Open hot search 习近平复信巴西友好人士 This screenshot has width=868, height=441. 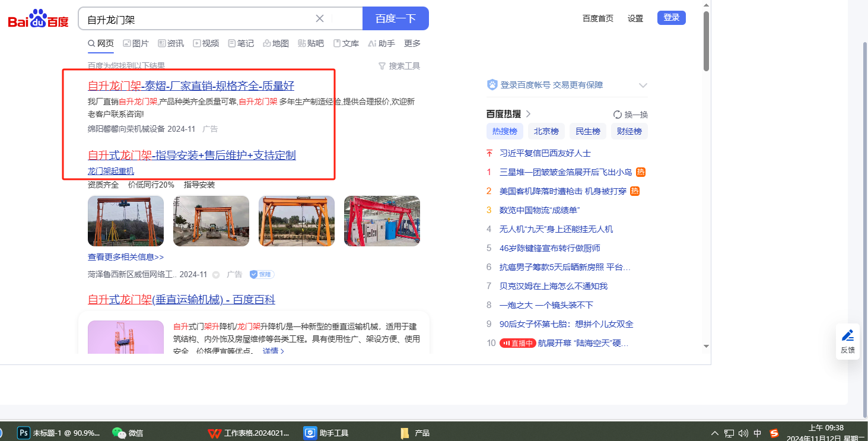click(x=545, y=153)
